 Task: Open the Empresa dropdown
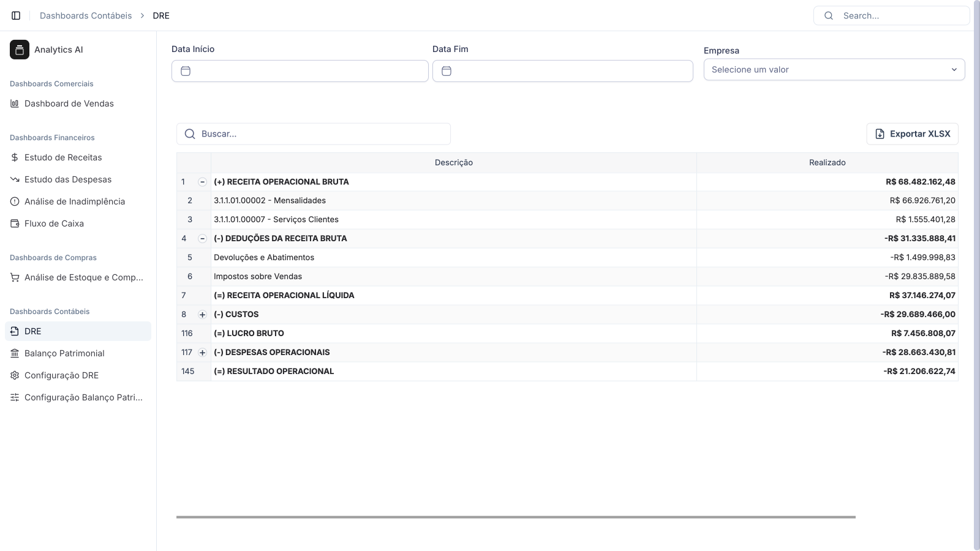[x=834, y=70]
